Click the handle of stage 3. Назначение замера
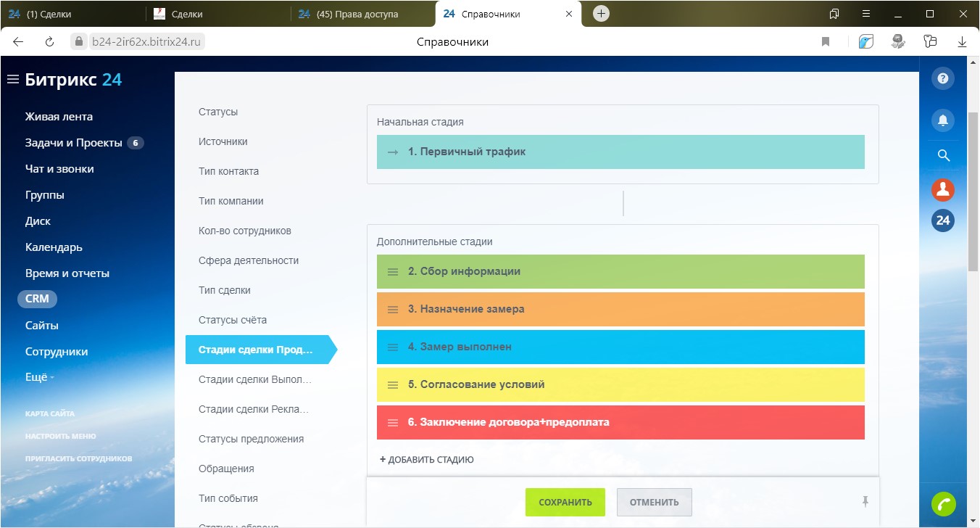Screen dimensions: 980x528 pyautogui.click(x=393, y=310)
